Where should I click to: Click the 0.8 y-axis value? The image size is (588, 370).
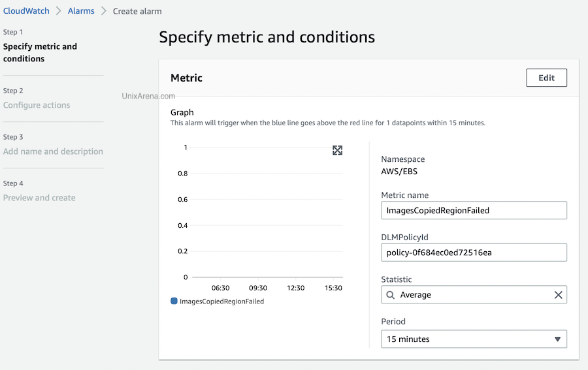(183, 174)
